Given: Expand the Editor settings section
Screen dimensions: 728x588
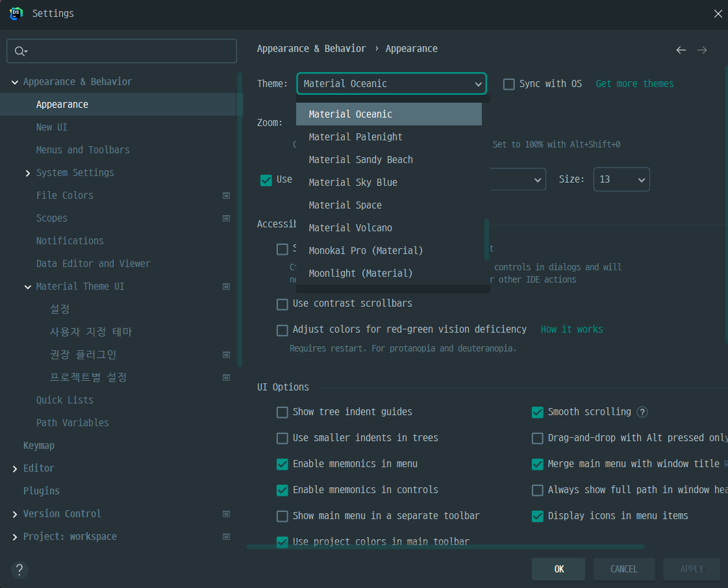Looking at the screenshot, I should click(x=15, y=469).
